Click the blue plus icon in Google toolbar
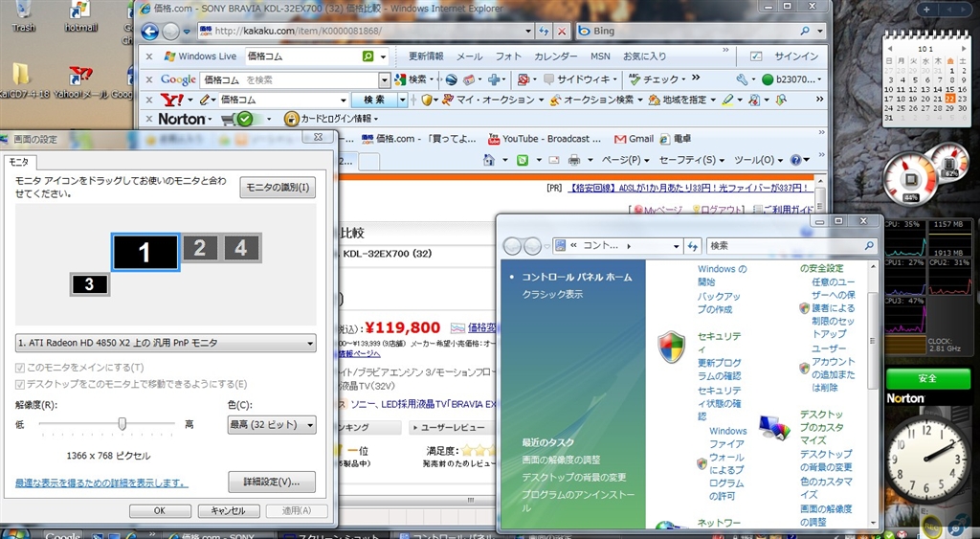980x539 pixels. 494,79
